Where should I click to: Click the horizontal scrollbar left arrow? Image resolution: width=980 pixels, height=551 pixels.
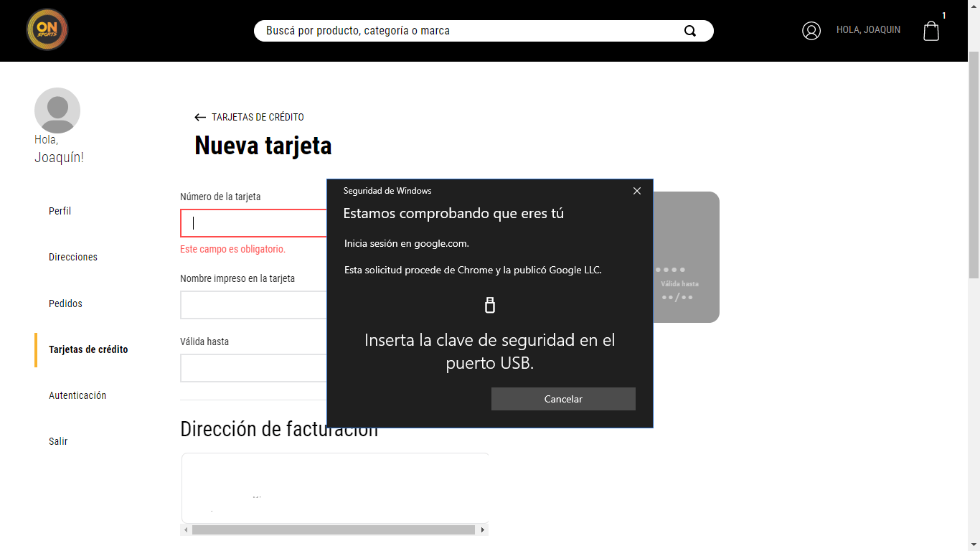click(x=186, y=529)
